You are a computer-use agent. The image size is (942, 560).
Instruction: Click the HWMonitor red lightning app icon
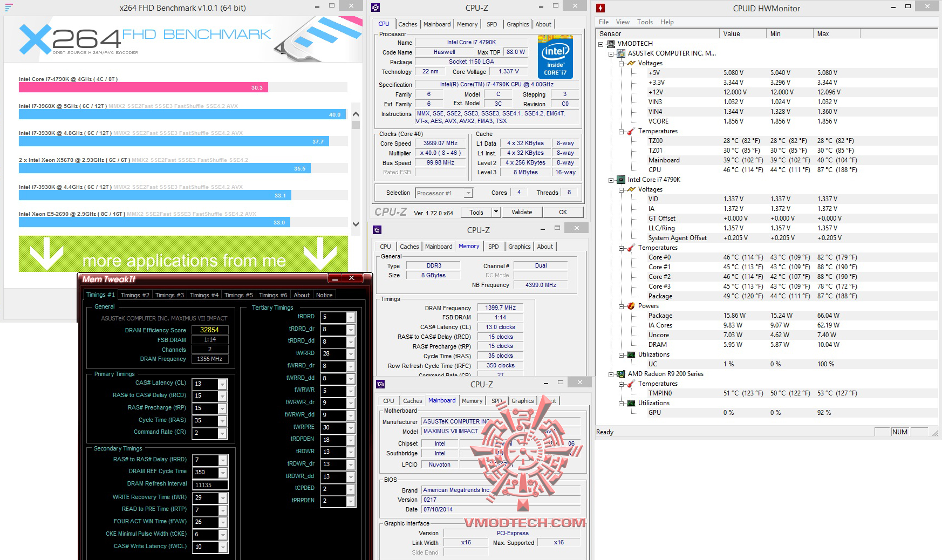pyautogui.click(x=600, y=8)
